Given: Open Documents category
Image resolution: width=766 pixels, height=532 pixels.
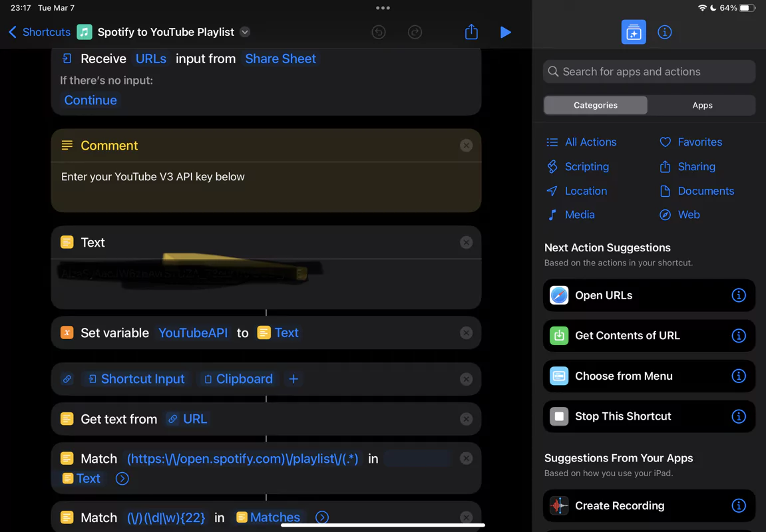Looking at the screenshot, I should (697, 191).
